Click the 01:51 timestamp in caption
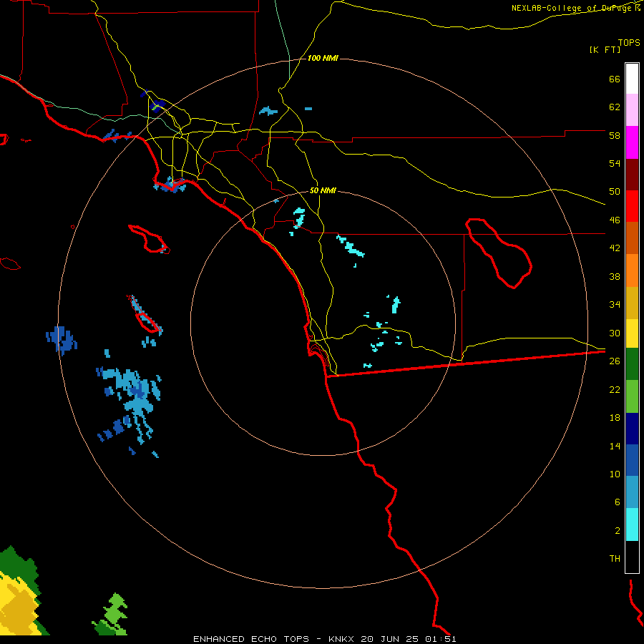 click(440, 639)
